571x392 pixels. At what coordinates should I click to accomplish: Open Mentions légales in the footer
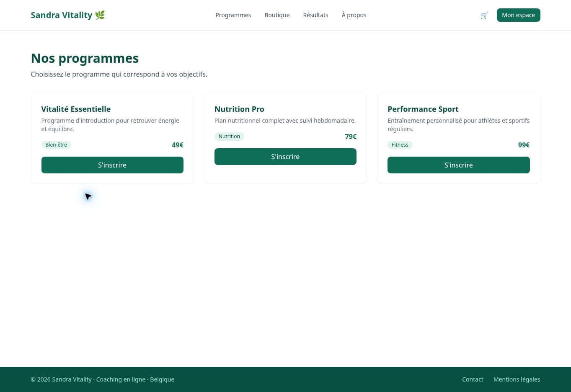click(x=517, y=379)
